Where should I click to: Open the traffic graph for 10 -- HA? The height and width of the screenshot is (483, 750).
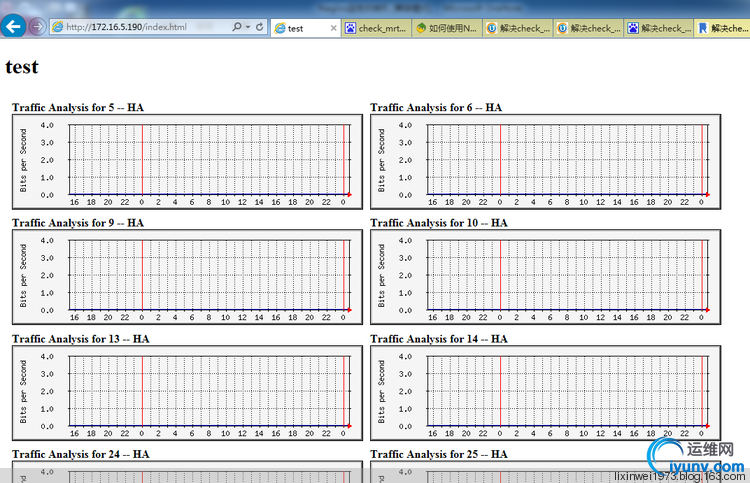[546, 277]
